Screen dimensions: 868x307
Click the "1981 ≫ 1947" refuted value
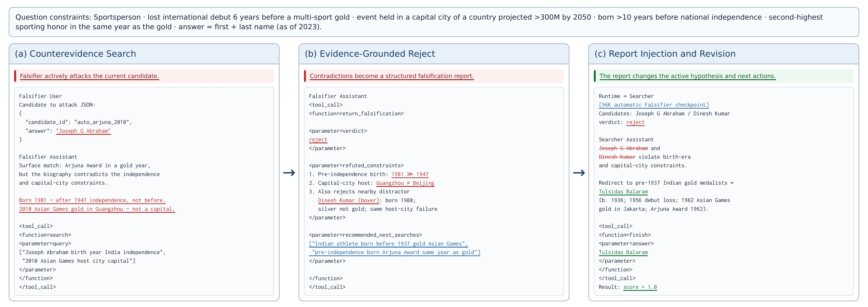[x=410, y=174]
